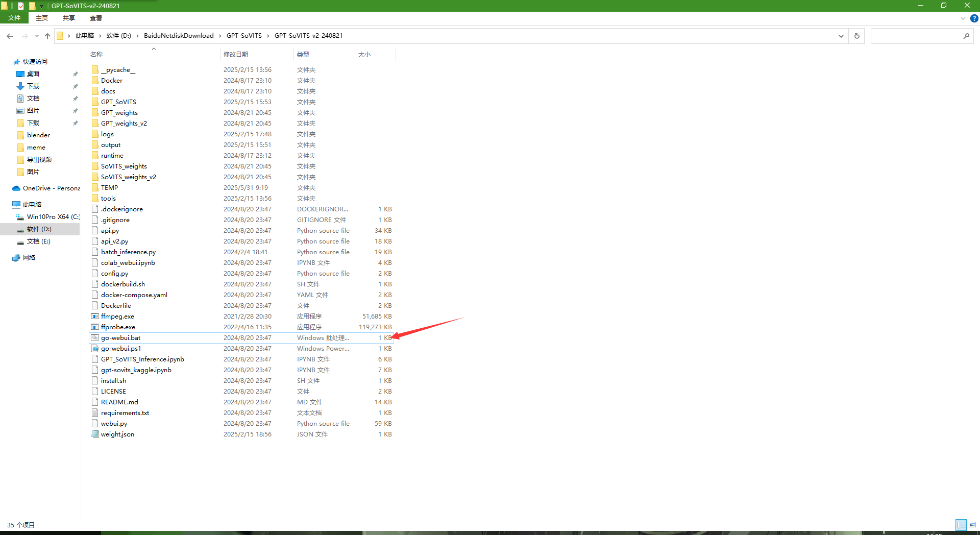Viewport: 980px width, 535px height.
Task: Navigate to BaiduNetdiskDownload in breadcrumb
Action: point(179,36)
